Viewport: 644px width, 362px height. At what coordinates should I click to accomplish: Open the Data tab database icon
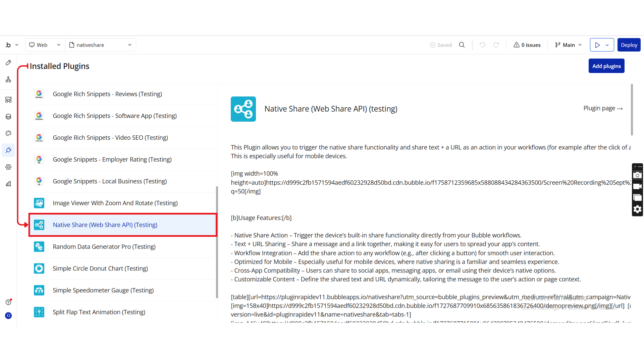(x=8, y=117)
